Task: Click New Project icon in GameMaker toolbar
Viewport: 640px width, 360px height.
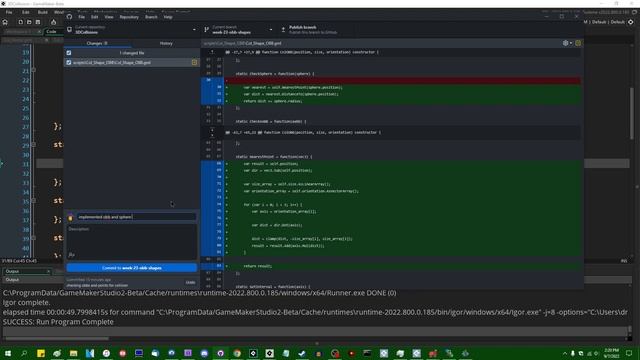Action: tap(20, 22)
